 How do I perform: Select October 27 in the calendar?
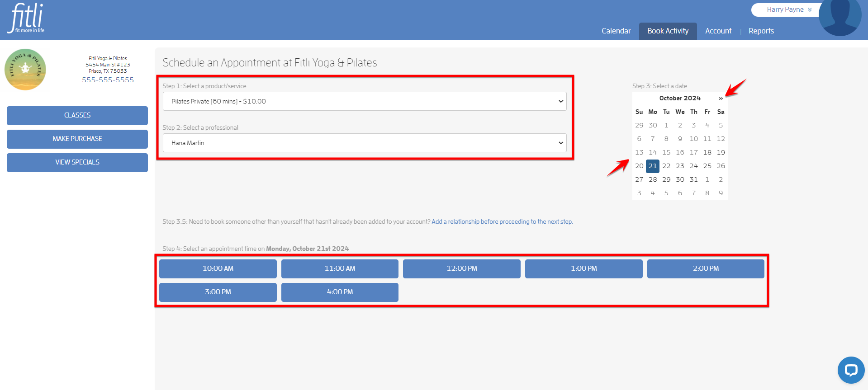pos(639,179)
